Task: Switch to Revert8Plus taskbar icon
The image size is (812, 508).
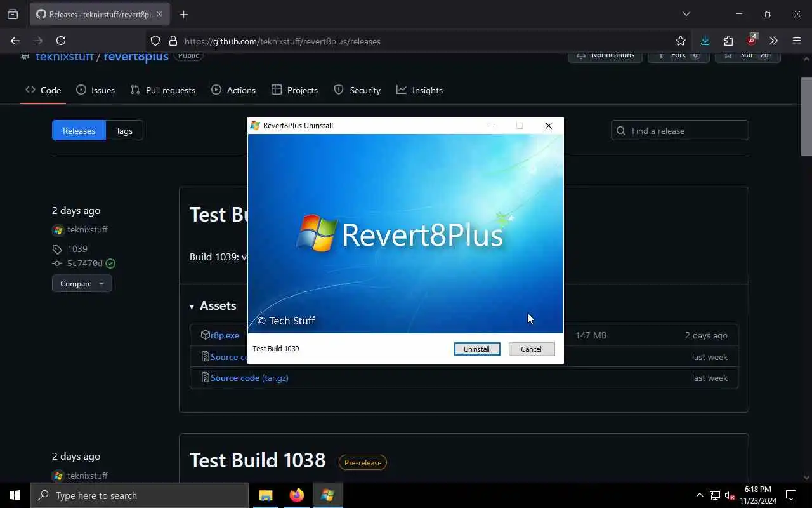Action: tap(327, 495)
